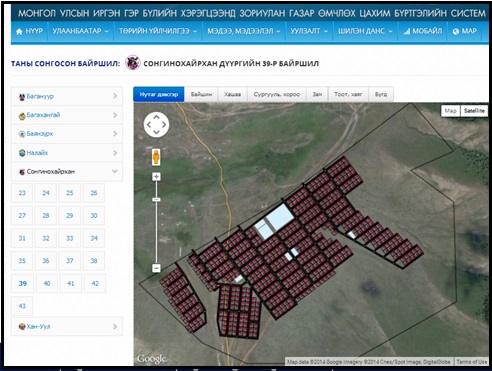This screenshot has width=492, height=371.
Task: Click the large light-blue parcel on map
Action: 280,217
